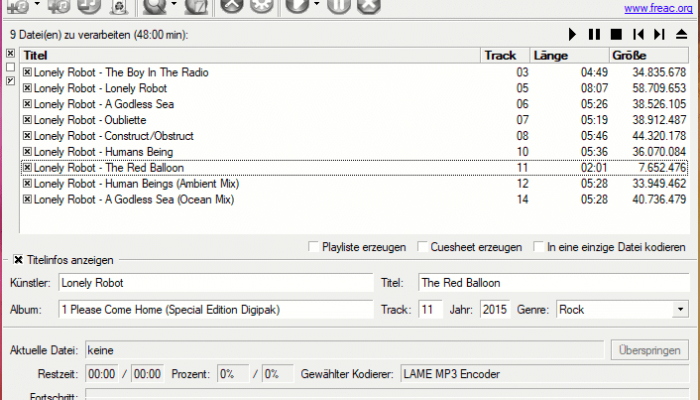The height and width of the screenshot is (400, 700).
Task: Uncheck Human Beings (Ambient Mix) checkbox
Action: click(27, 183)
